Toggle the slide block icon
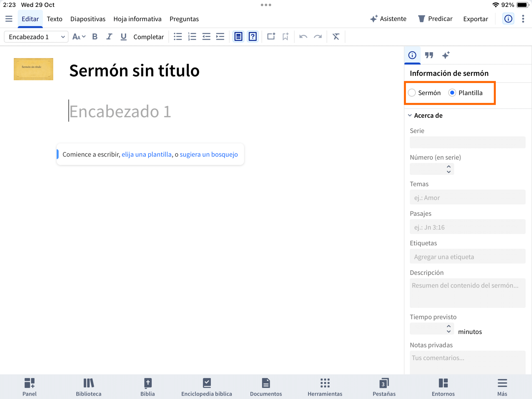The image size is (532, 399). [x=238, y=37]
